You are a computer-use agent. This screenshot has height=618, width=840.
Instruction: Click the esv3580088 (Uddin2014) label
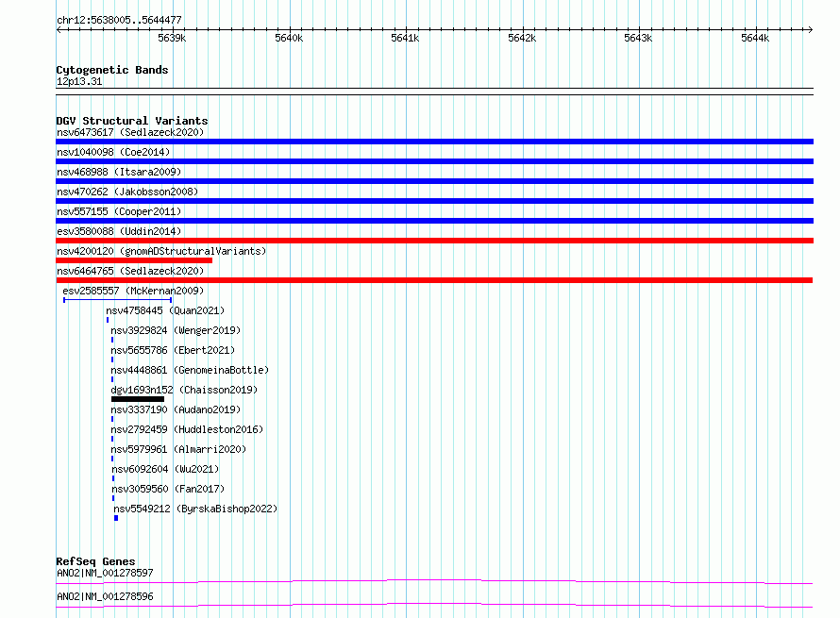tap(119, 231)
